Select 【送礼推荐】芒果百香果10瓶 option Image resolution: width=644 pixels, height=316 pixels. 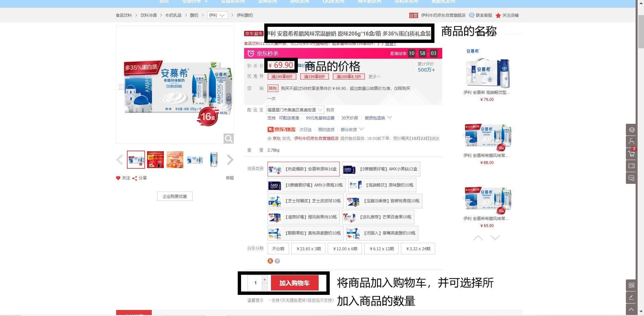pos(378,217)
